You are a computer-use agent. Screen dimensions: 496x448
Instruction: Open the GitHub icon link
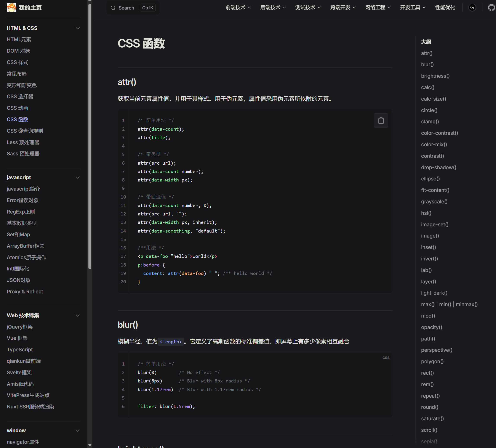pyautogui.click(x=491, y=8)
